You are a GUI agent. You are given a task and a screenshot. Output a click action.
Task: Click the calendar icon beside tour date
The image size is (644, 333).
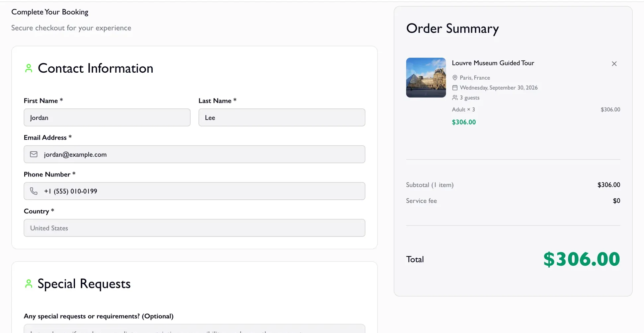point(455,88)
